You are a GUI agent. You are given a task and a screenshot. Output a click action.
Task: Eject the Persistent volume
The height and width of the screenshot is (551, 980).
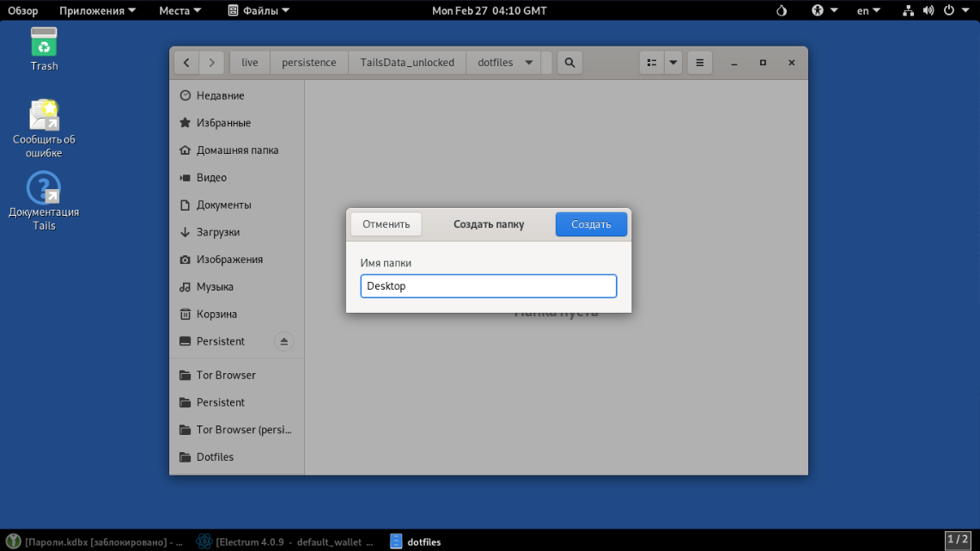click(x=283, y=341)
